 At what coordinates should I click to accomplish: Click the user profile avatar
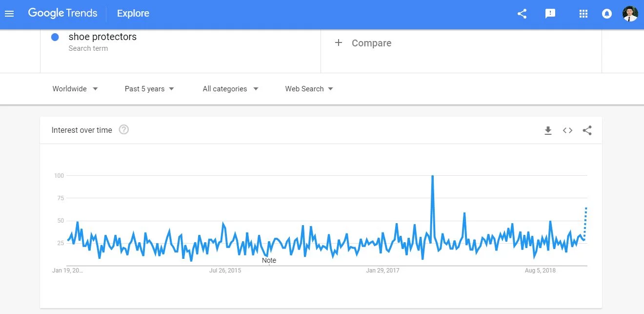(630, 14)
